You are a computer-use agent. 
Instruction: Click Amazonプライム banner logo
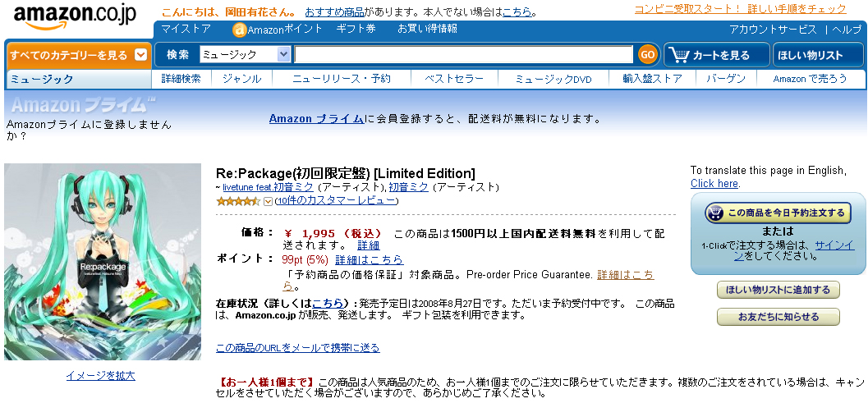click(83, 104)
